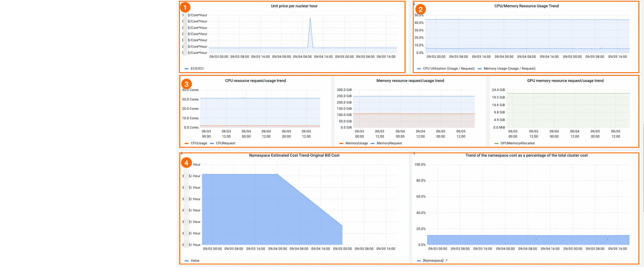Click the 300.0 GiB axis label

click(x=344, y=90)
